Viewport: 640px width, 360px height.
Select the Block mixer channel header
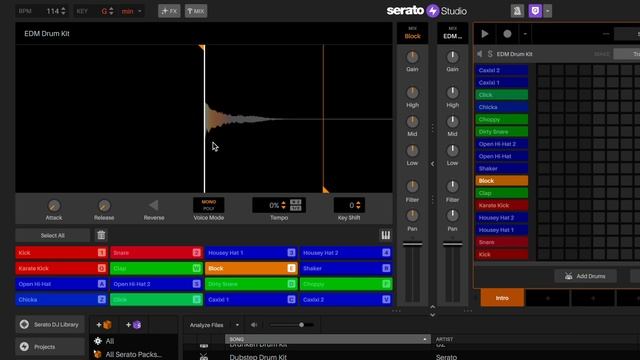pyautogui.click(x=412, y=33)
